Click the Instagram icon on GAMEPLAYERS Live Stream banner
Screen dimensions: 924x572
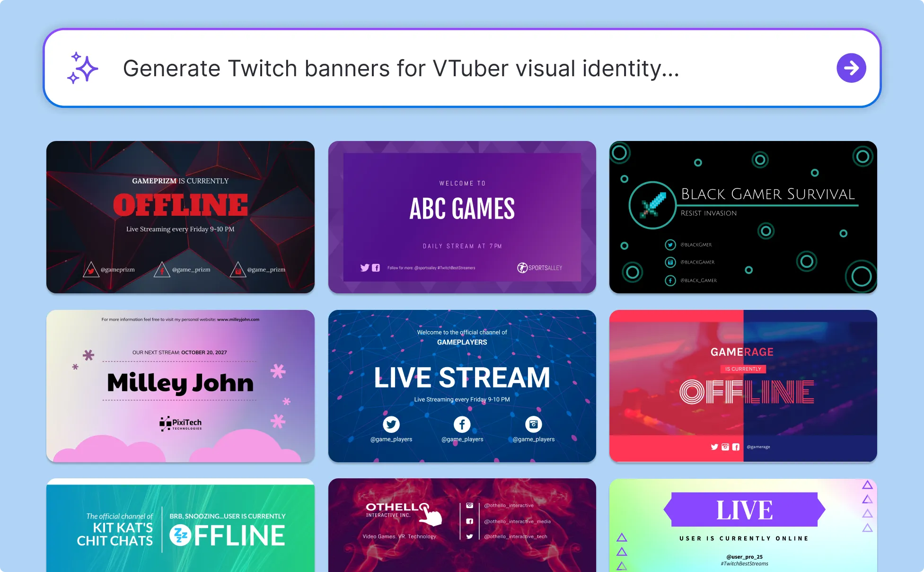[533, 424]
